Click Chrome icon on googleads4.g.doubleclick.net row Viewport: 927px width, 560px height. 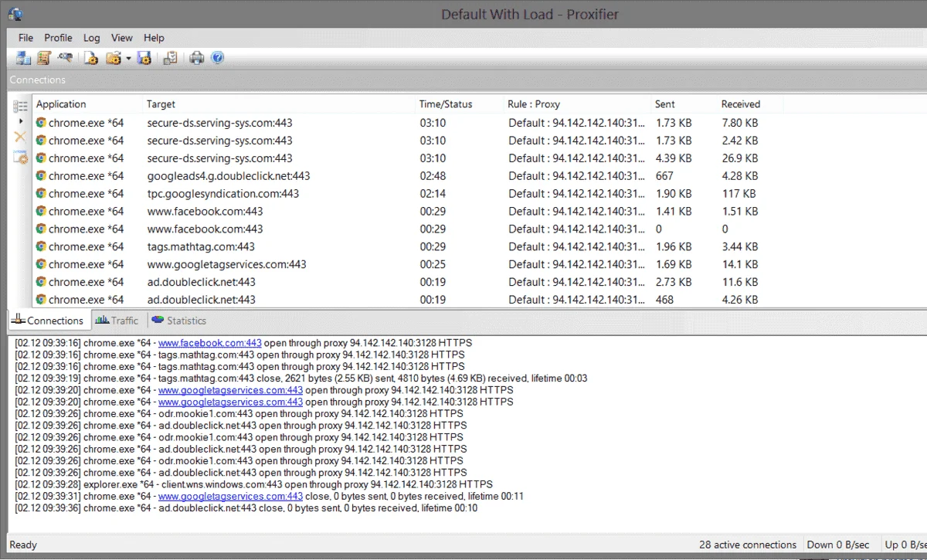(x=41, y=176)
